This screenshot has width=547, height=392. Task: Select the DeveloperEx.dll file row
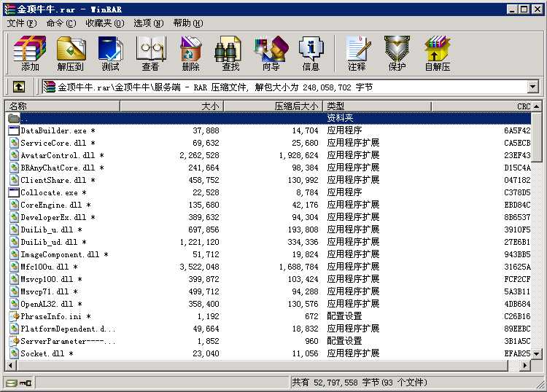[269, 217]
